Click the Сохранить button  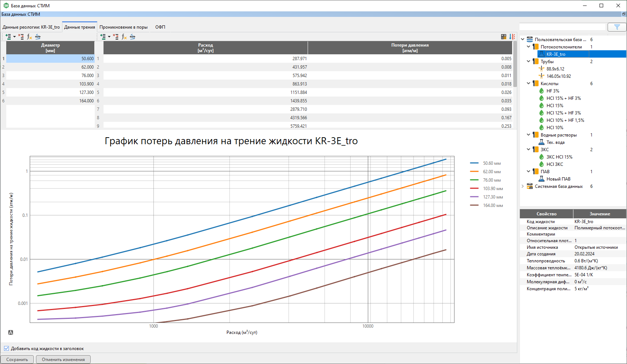[17, 359]
